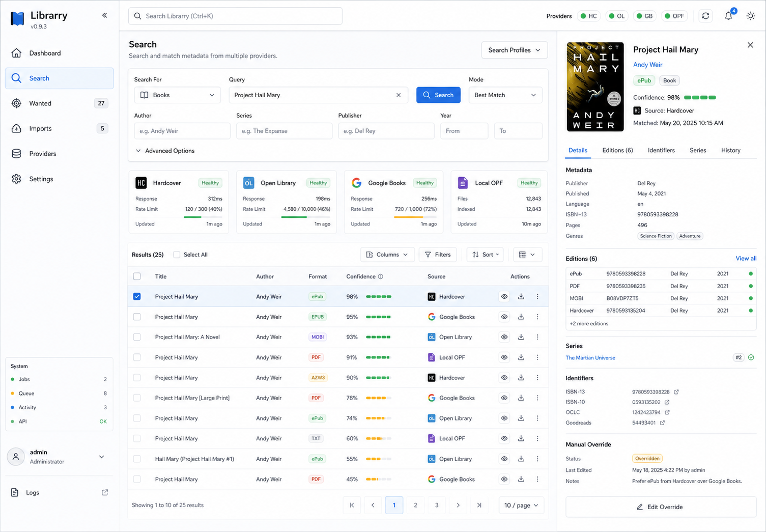Go to next results page arrow
766x532 pixels.
pyautogui.click(x=458, y=505)
